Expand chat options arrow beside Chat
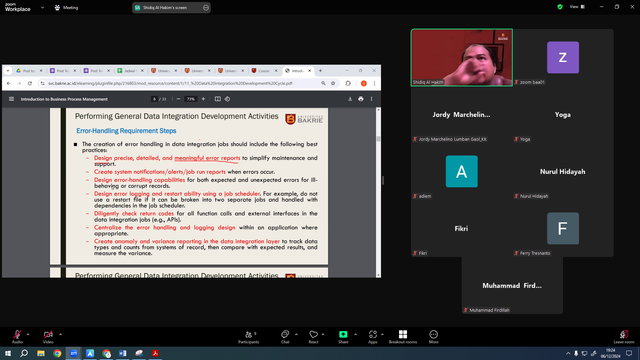 (296, 334)
